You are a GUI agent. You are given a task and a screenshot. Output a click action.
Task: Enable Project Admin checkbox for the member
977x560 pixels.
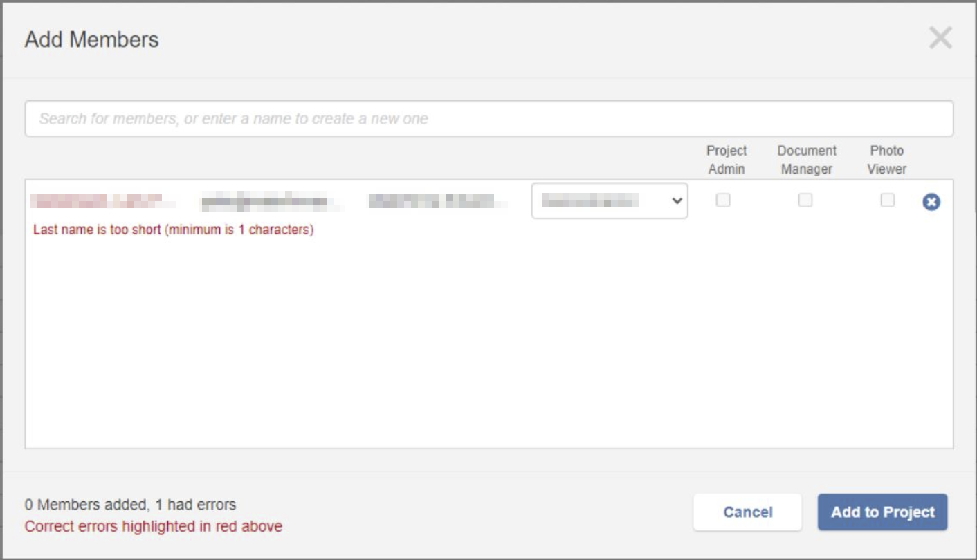pos(723,200)
